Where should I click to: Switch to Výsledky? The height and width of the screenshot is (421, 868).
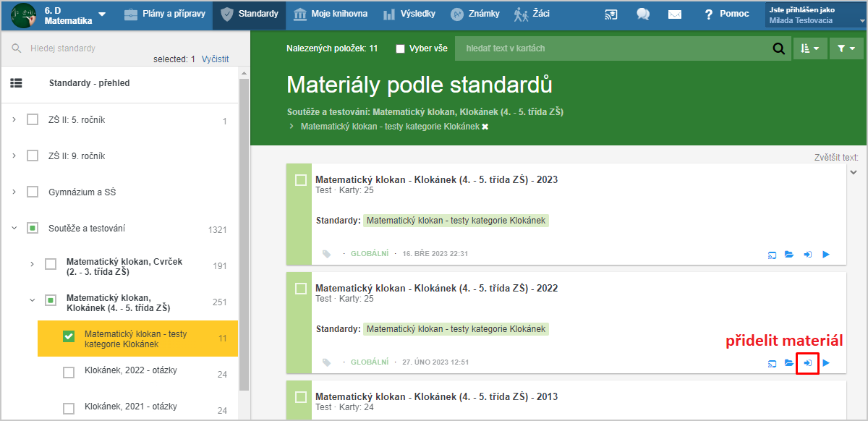tap(409, 14)
